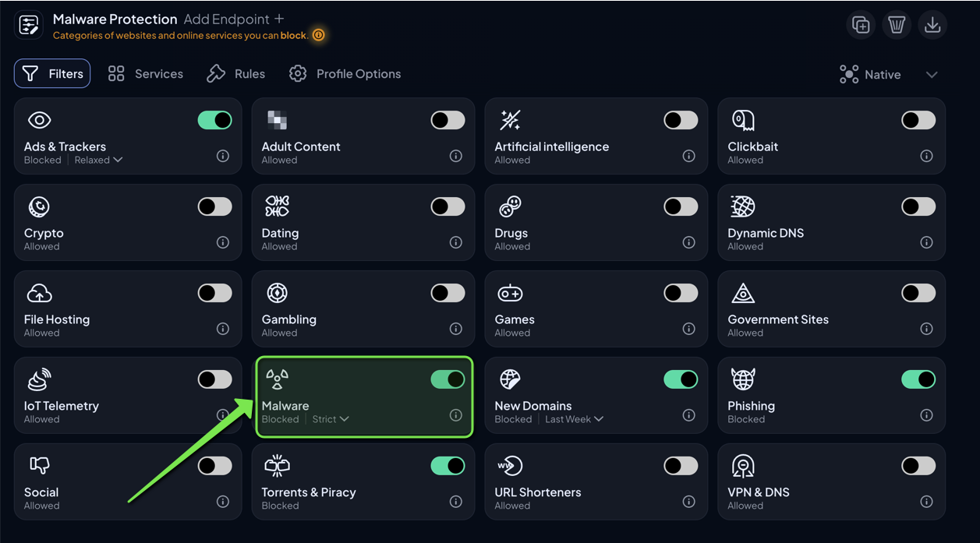Enable the Dynamic DNS toggle

click(918, 206)
